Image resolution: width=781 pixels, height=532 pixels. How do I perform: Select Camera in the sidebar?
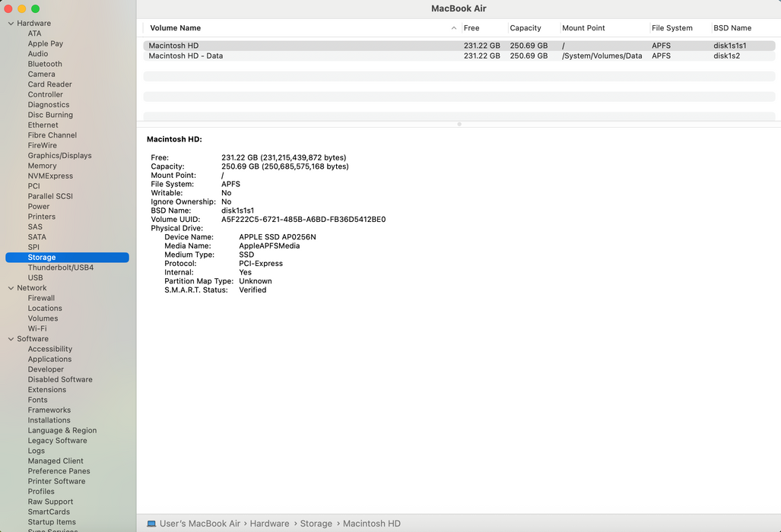[41, 74]
